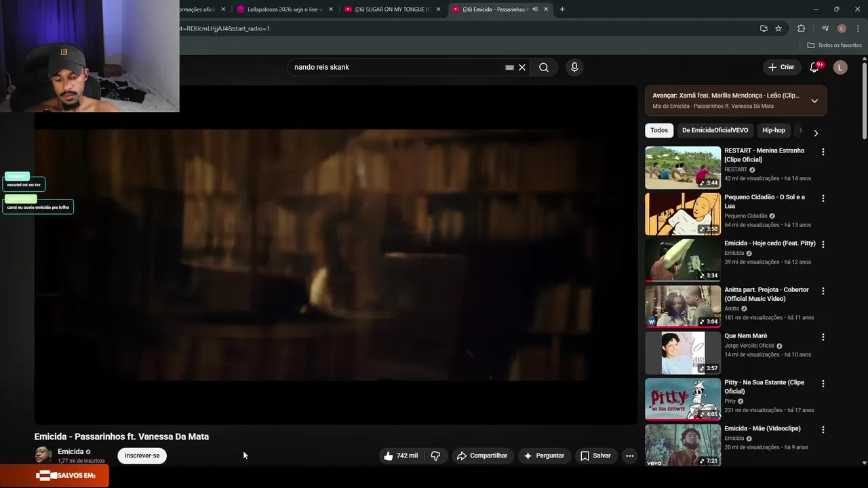
Task: Open options menu for Anitta - Cobertor
Action: [823, 291]
